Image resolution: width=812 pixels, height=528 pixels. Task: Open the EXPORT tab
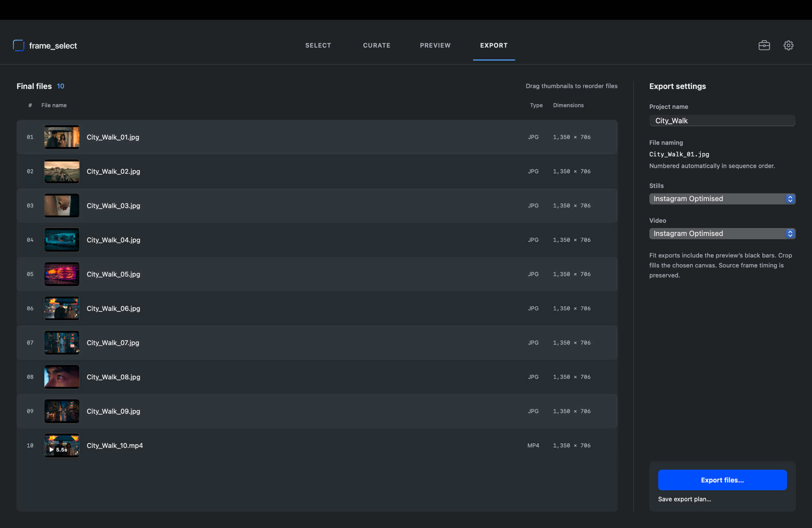coord(494,45)
